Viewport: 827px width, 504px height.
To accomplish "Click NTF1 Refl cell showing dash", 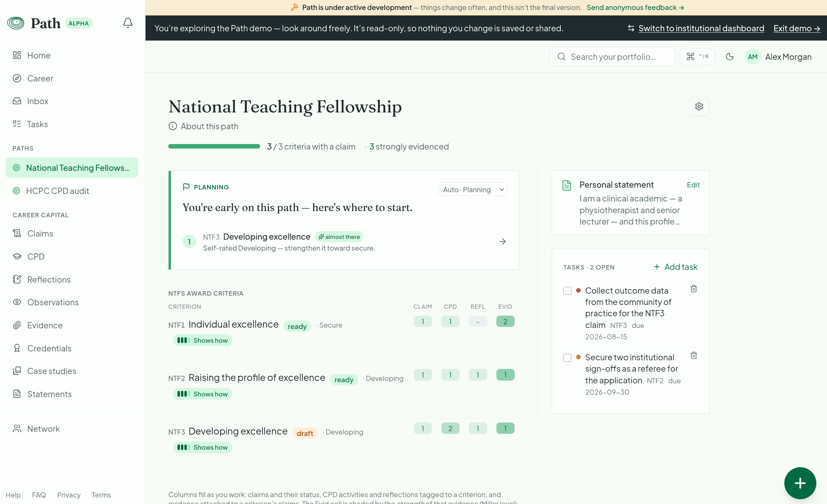I will coord(478,321).
